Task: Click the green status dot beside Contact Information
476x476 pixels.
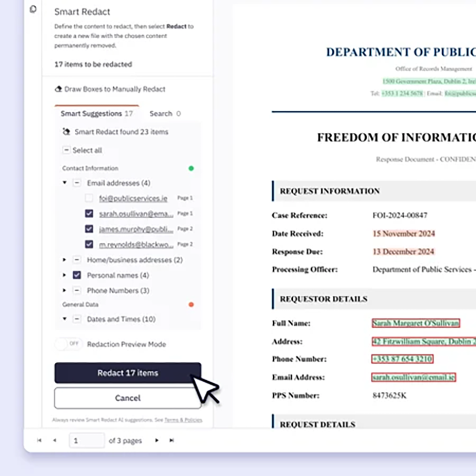Action: [191, 168]
